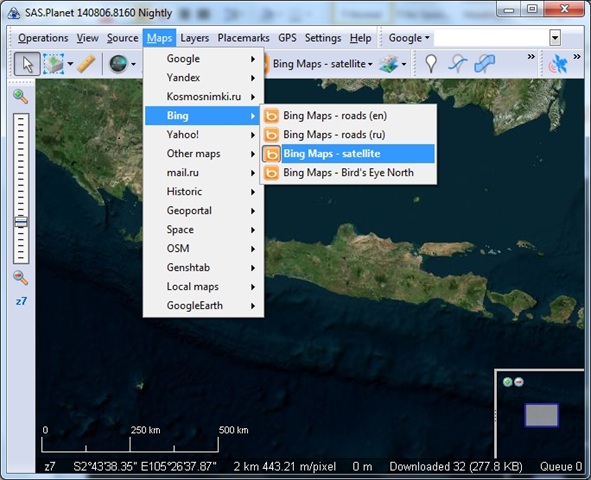Open the Placemarks menu
Viewport: 591px width, 480px height.
243,38
